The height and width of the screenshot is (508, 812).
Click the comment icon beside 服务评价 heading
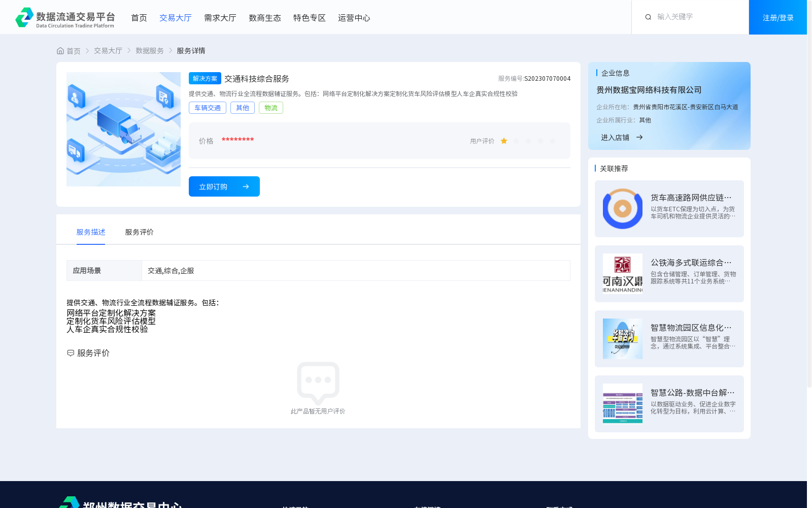point(71,353)
